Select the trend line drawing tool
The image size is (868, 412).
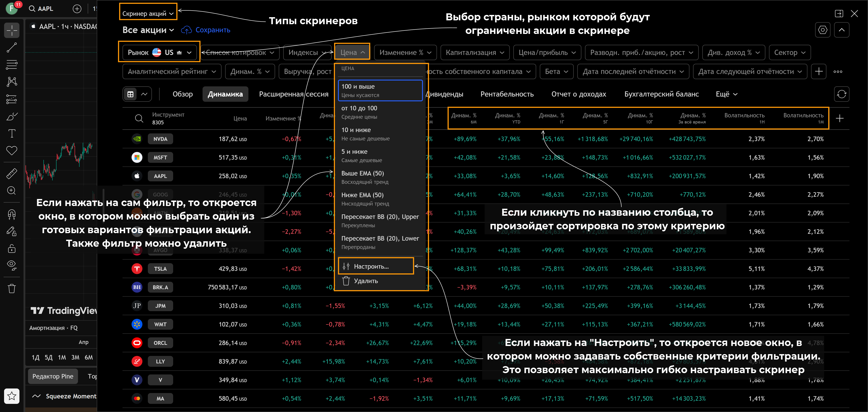12,47
